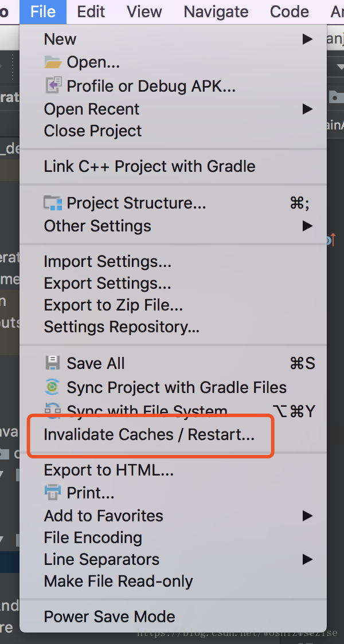
Task: Click the Save All floppy icon
Action: click(53, 363)
